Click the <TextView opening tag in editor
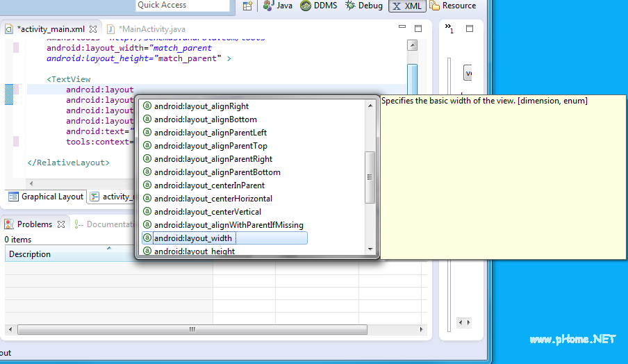Viewport: 628px width, 364px height. point(69,79)
